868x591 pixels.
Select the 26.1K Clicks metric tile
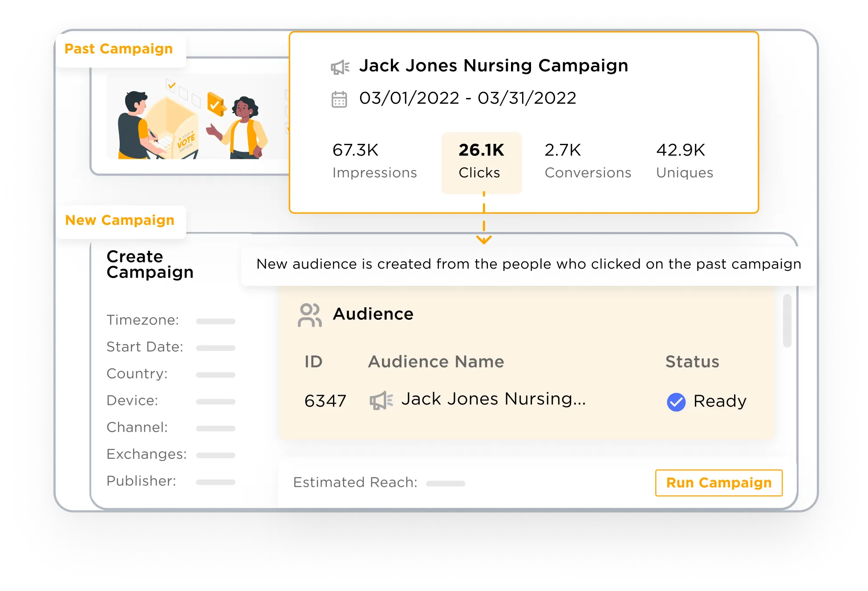click(x=481, y=163)
